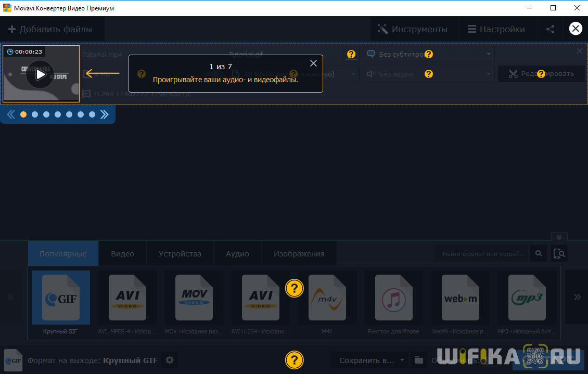Show more formats with right » arrow
This screenshot has width=588, height=374.
click(577, 297)
